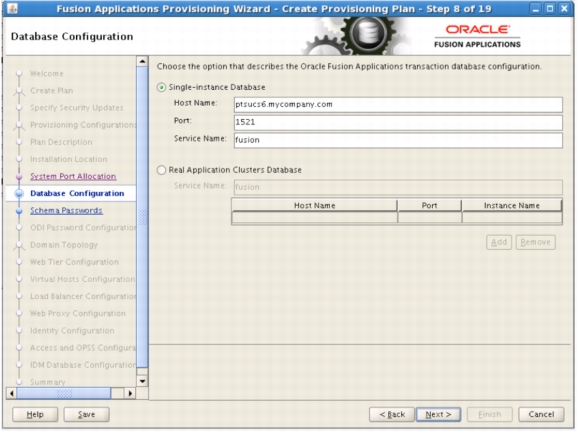Click the sidebar vertical scrollbar thumb
This screenshot has height=433, width=578.
pyautogui.click(x=142, y=217)
